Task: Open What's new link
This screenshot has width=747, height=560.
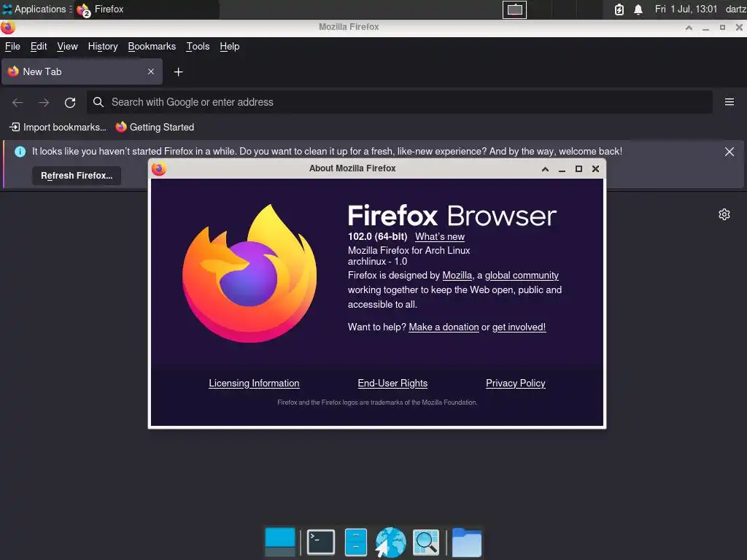Action: click(x=440, y=237)
